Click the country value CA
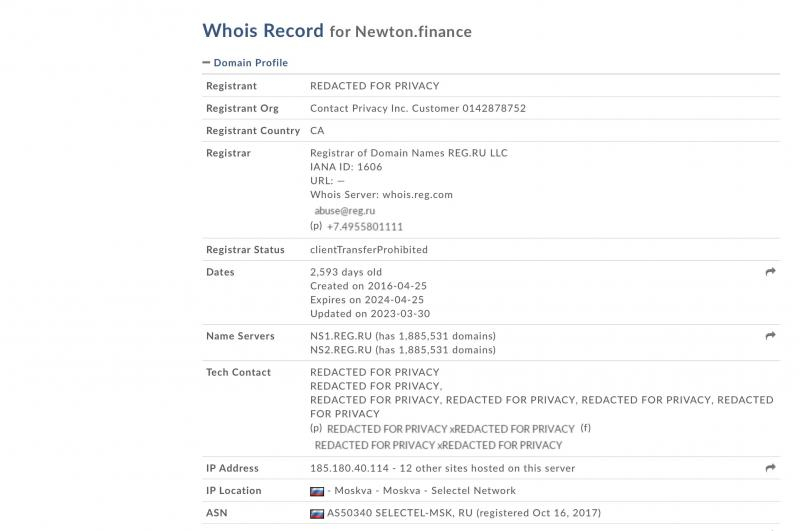The width and height of the screenshot is (800, 531). tap(317, 131)
